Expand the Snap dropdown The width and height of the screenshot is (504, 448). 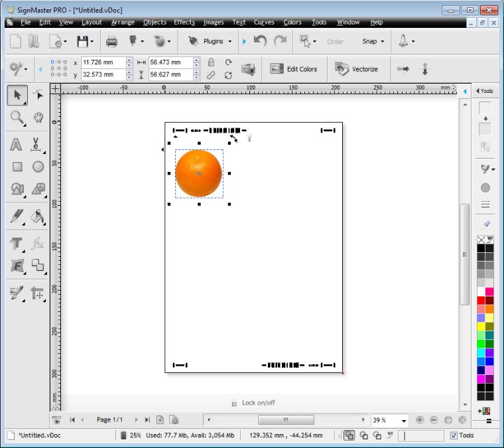373,41
